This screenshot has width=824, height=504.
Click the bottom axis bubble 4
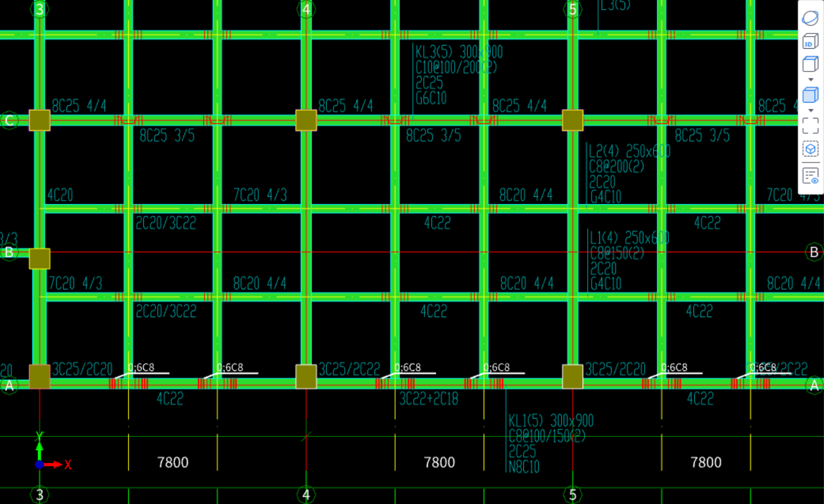click(307, 495)
